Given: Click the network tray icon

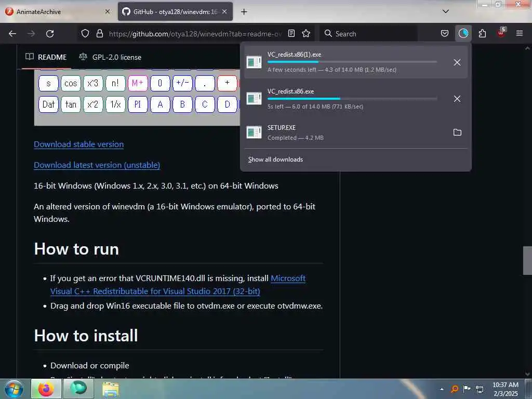Looking at the screenshot, I should pos(480,389).
